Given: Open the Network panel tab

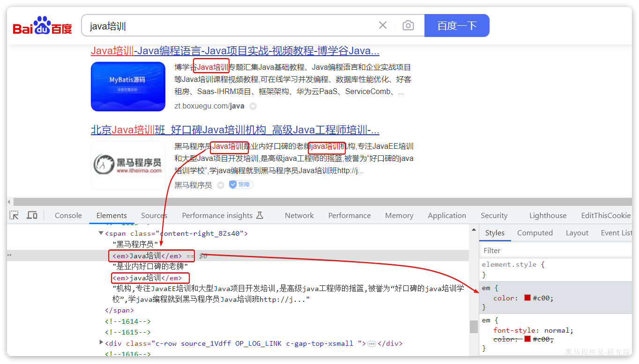Looking at the screenshot, I should (x=299, y=216).
